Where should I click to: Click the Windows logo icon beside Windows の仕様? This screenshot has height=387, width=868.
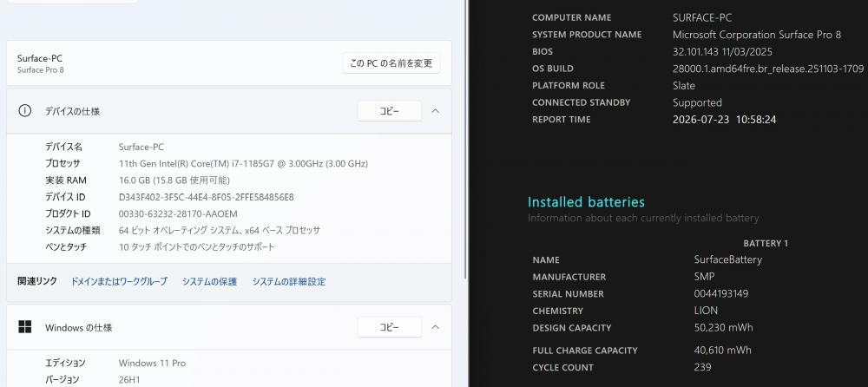[25, 326]
